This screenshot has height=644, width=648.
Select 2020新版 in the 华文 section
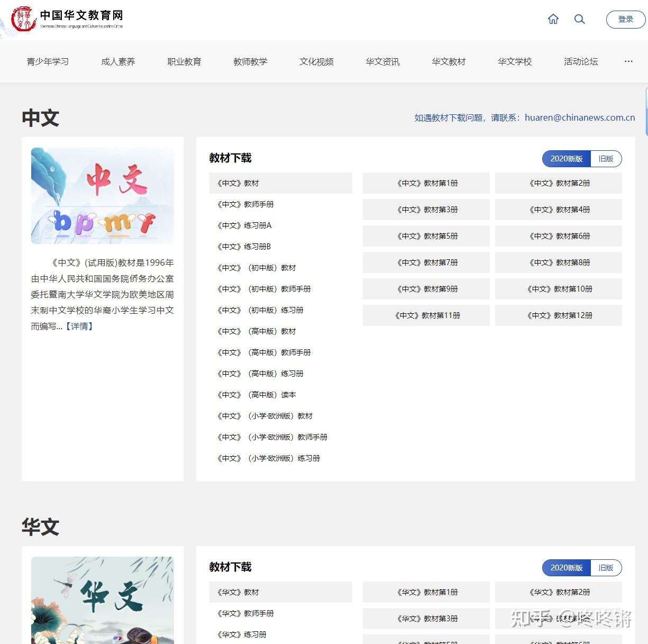click(567, 567)
